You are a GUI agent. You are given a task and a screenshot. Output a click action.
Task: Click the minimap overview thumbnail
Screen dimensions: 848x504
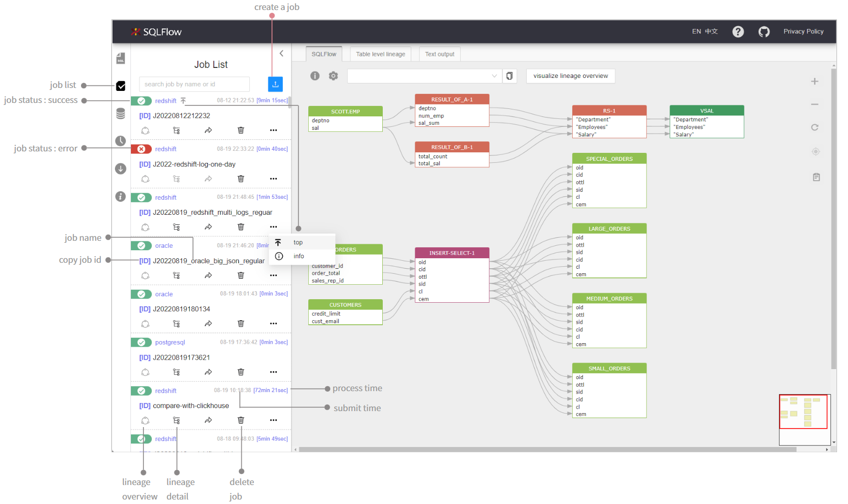point(805,420)
